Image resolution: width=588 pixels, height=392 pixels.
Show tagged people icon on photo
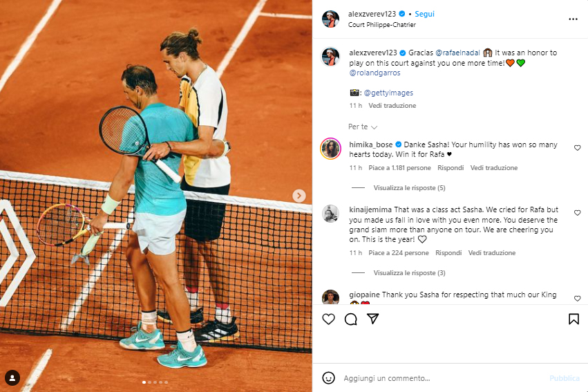pos(12,377)
